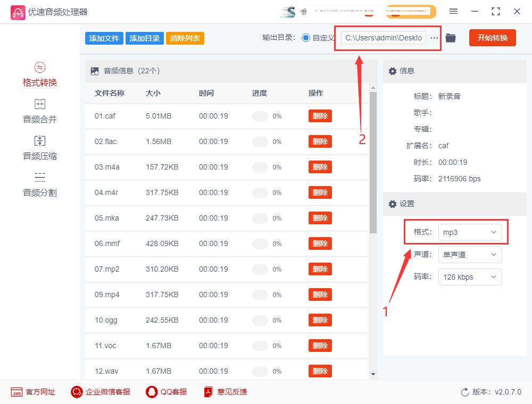Open the output folder picker icon
The image size is (532, 404).
(x=450, y=38)
